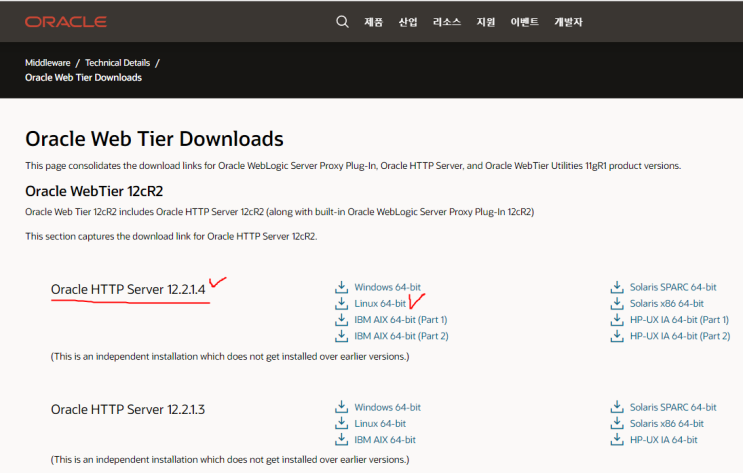Open the 제품 menu
The height and width of the screenshot is (473, 743).
[373, 22]
